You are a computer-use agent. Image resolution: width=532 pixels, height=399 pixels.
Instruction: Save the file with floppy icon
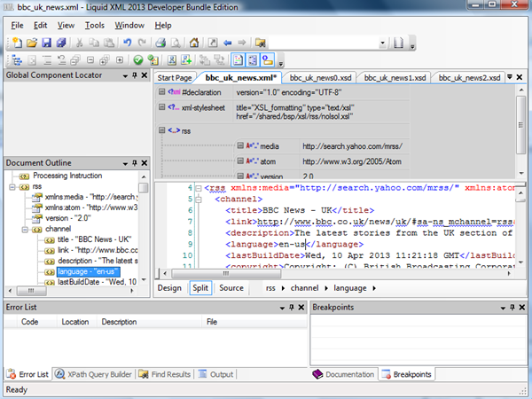point(46,43)
